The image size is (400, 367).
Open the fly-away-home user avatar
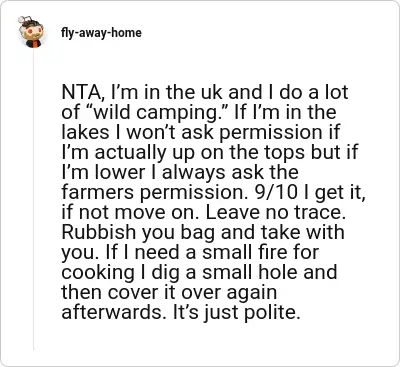pyautogui.click(x=33, y=32)
